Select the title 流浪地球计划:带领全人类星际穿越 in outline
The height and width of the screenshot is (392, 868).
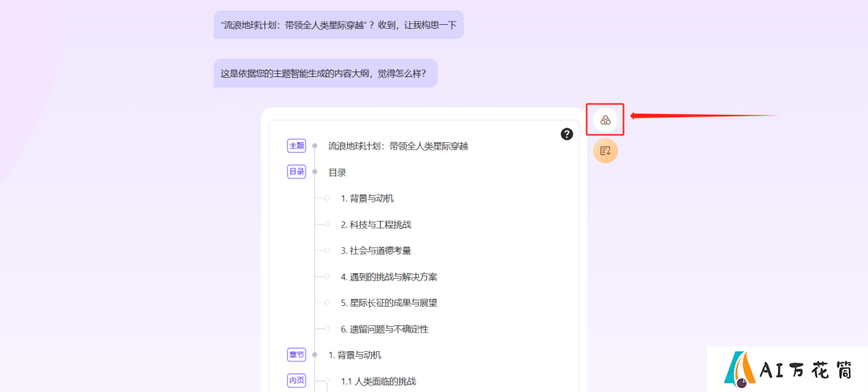pos(398,146)
